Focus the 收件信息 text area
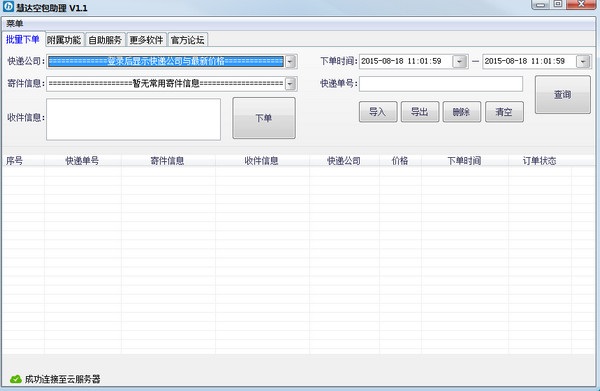Screen dimensions: 600x391 click(x=134, y=119)
